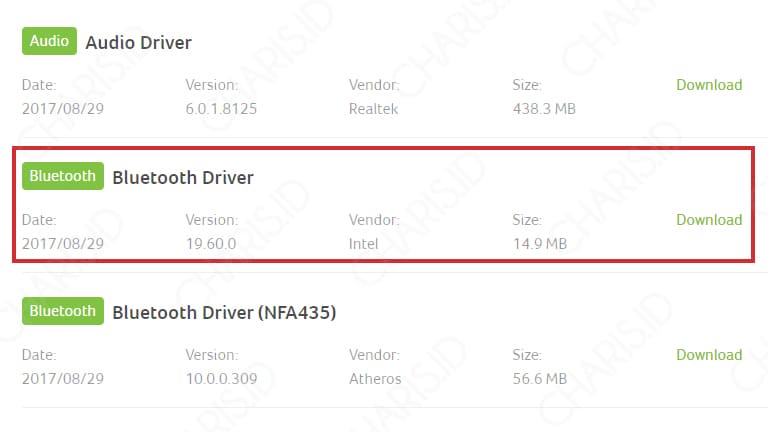Click version number 10.0.0.309

click(x=221, y=379)
